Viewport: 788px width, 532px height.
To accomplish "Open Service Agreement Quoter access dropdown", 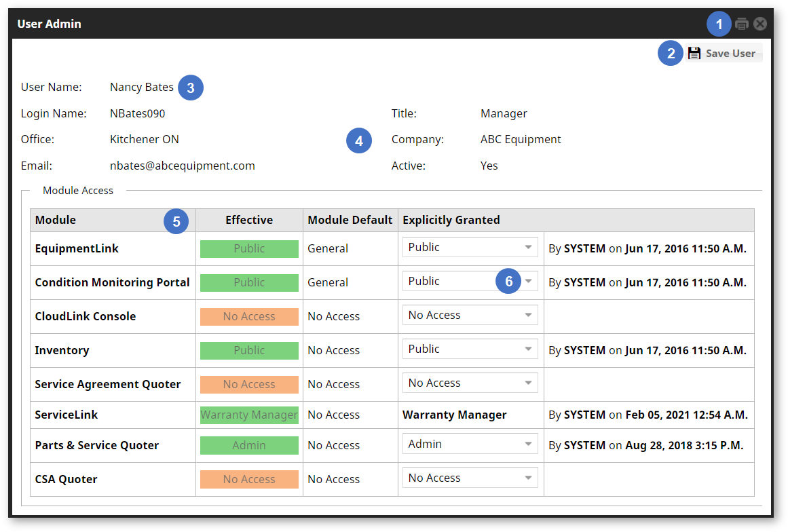I will 470,383.
